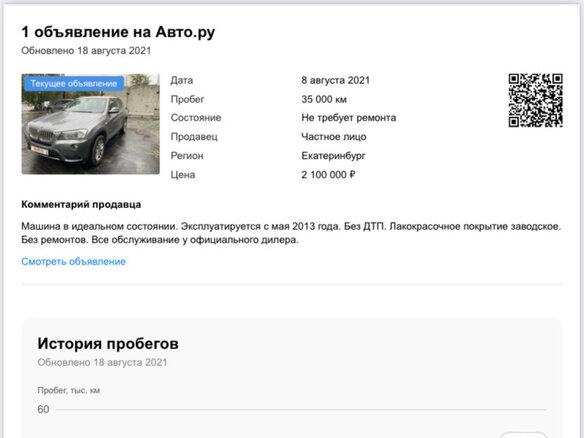Click the condition value 'Не требует ремонта'
The height and width of the screenshot is (438, 584).
(x=349, y=118)
